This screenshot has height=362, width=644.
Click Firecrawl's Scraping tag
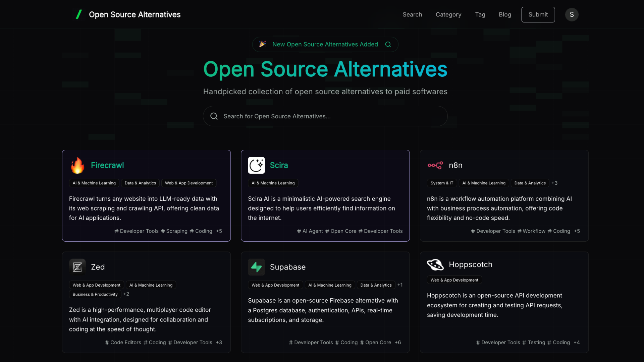point(174,231)
